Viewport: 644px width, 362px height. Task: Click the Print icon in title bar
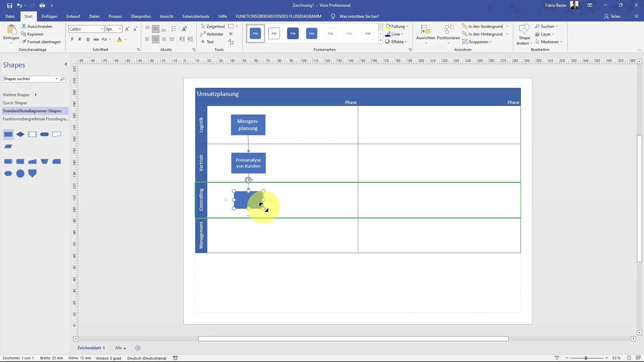click(x=42, y=5)
